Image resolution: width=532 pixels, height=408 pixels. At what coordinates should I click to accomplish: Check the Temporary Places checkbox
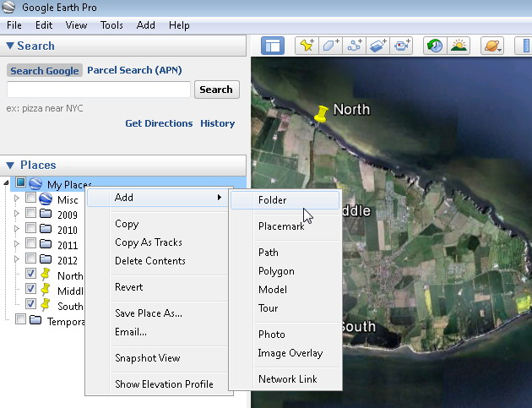[20, 319]
